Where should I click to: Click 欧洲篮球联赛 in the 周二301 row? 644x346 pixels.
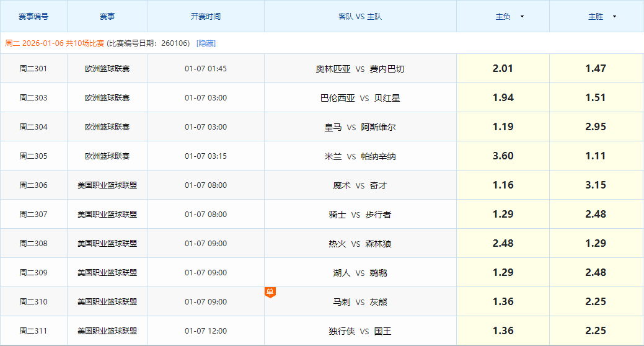click(107, 69)
